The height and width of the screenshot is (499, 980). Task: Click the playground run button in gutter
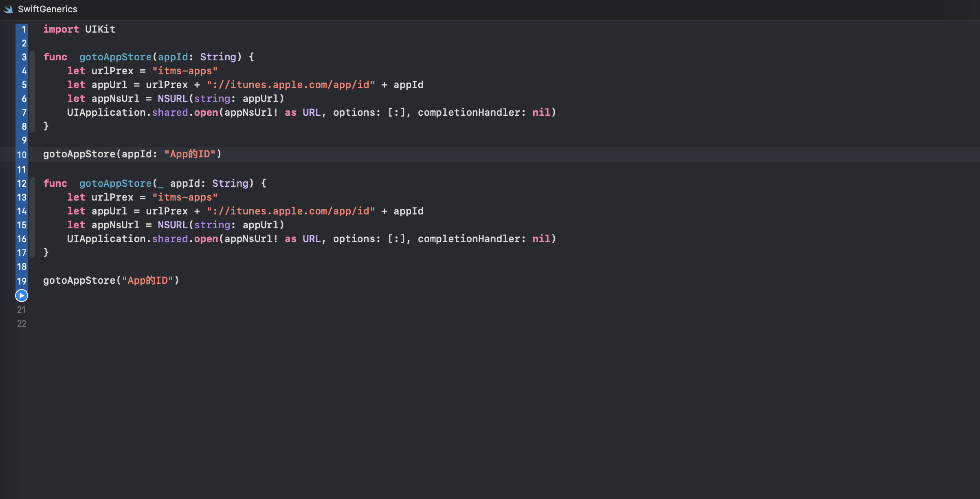coord(22,296)
